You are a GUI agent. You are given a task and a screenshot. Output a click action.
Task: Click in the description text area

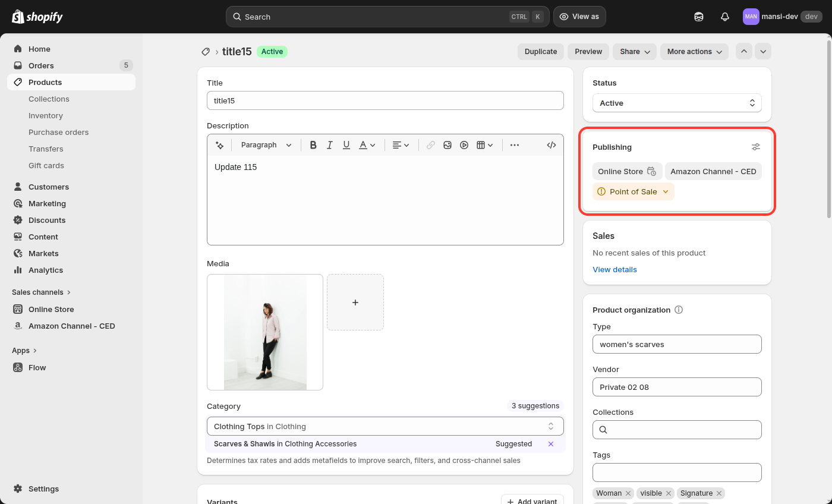coord(385,200)
